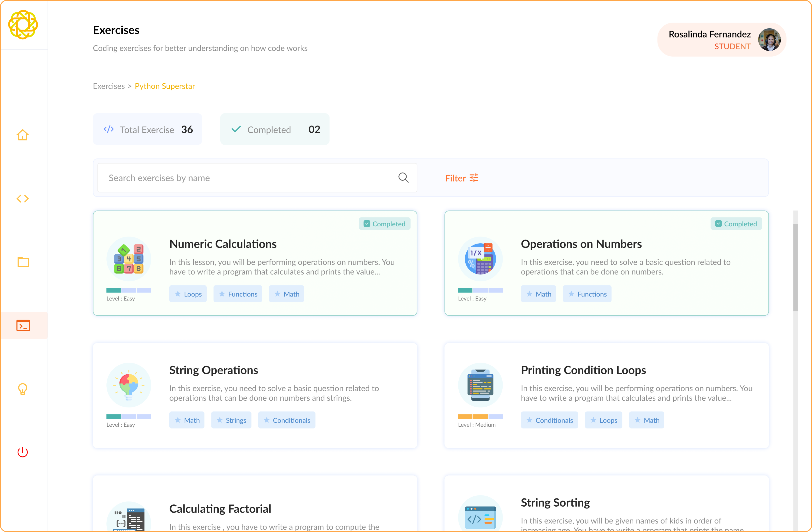Click the Level Easy progress bar on String Operations

[x=129, y=416]
